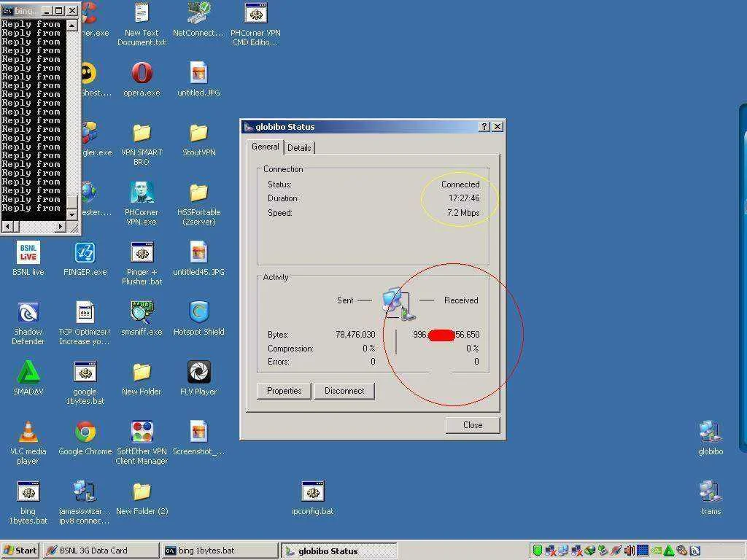Screen dimensions: 747x560
Task: Open the StoutVPN folder
Action: (198, 139)
